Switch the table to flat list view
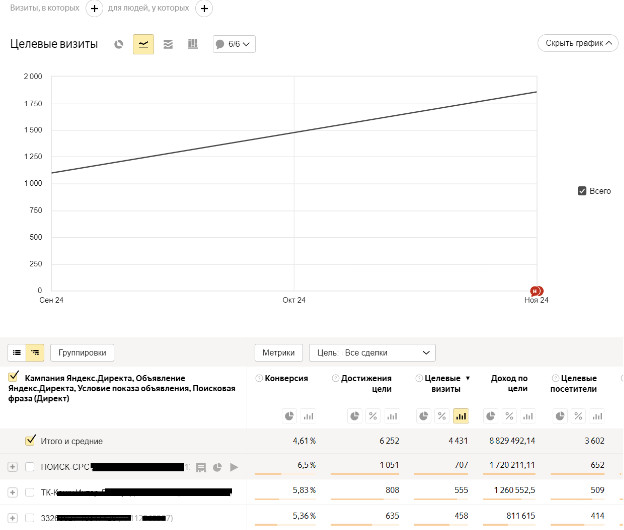This screenshot has height=530, width=624. pos(17,353)
